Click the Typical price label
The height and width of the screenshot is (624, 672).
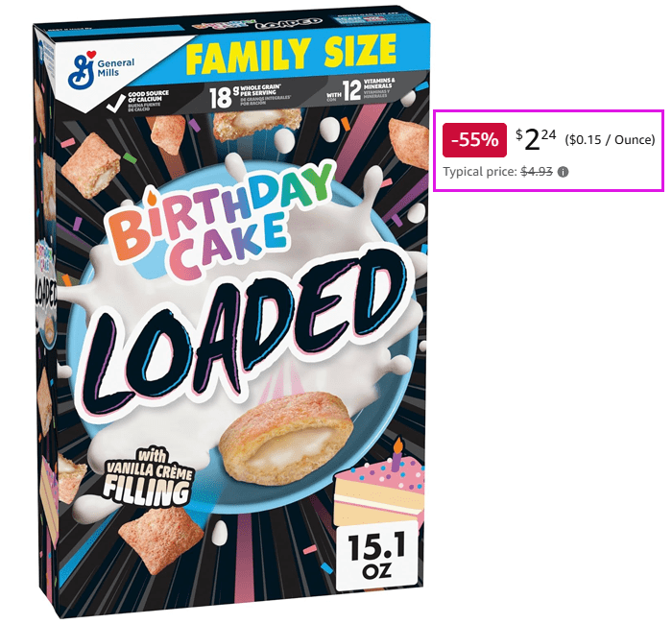pyautogui.click(x=480, y=172)
